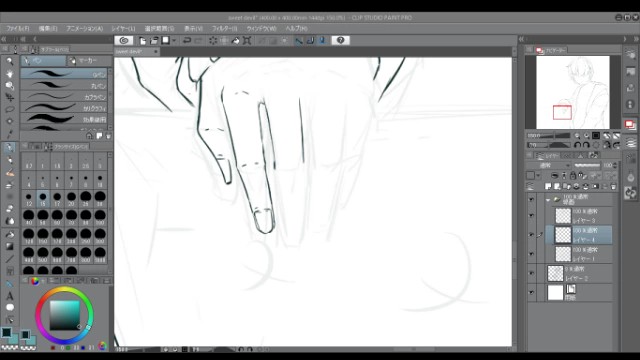Switch to the マーカー sub tool tab
This screenshot has width=640, height=360.
coord(89,61)
